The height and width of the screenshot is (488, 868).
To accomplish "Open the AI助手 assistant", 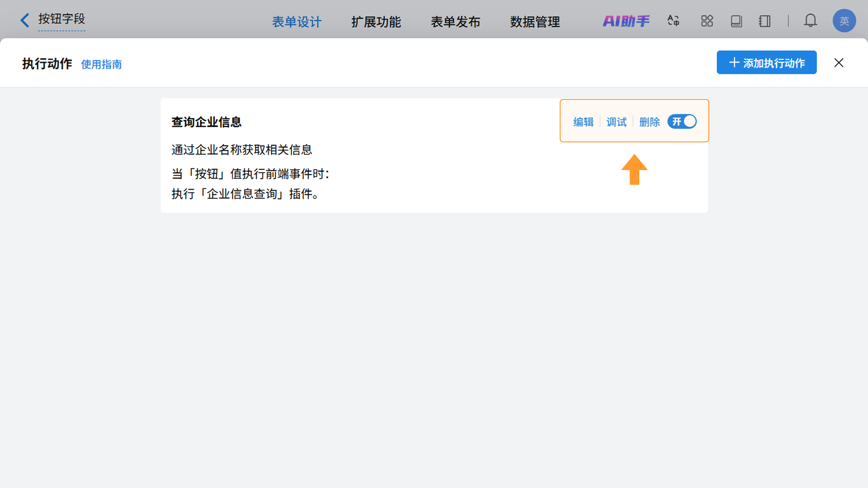I will point(626,21).
